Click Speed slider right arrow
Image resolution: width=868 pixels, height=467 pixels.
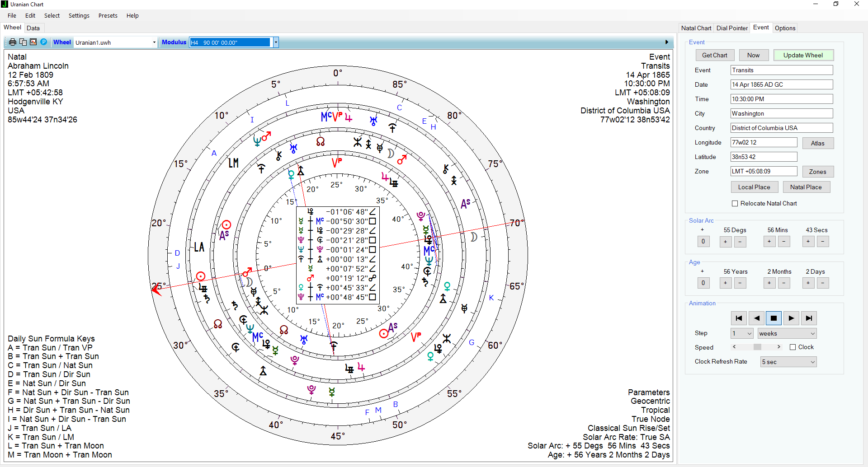pyautogui.click(x=778, y=347)
